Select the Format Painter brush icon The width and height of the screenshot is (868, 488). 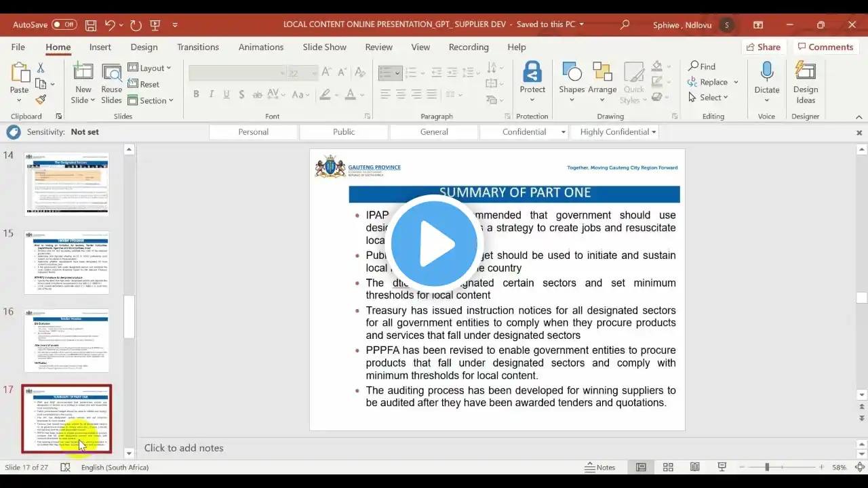[41, 100]
